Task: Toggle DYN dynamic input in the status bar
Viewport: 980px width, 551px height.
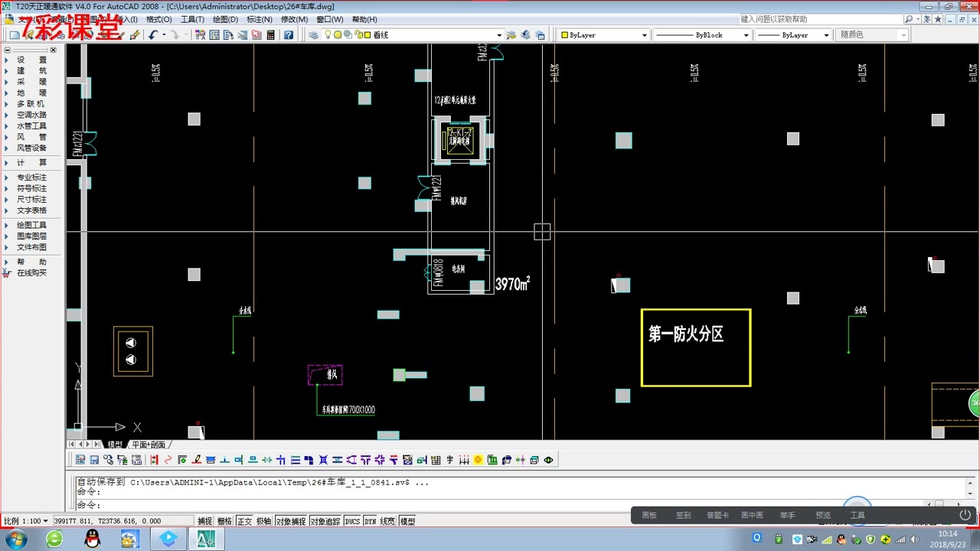Action: point(371,521)
